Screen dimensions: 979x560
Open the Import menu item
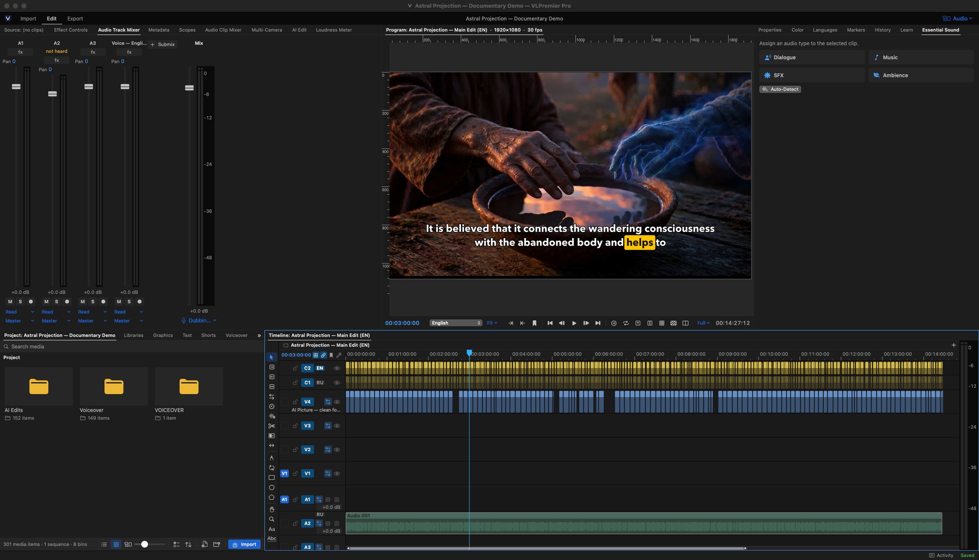click(x=28, y=18)
